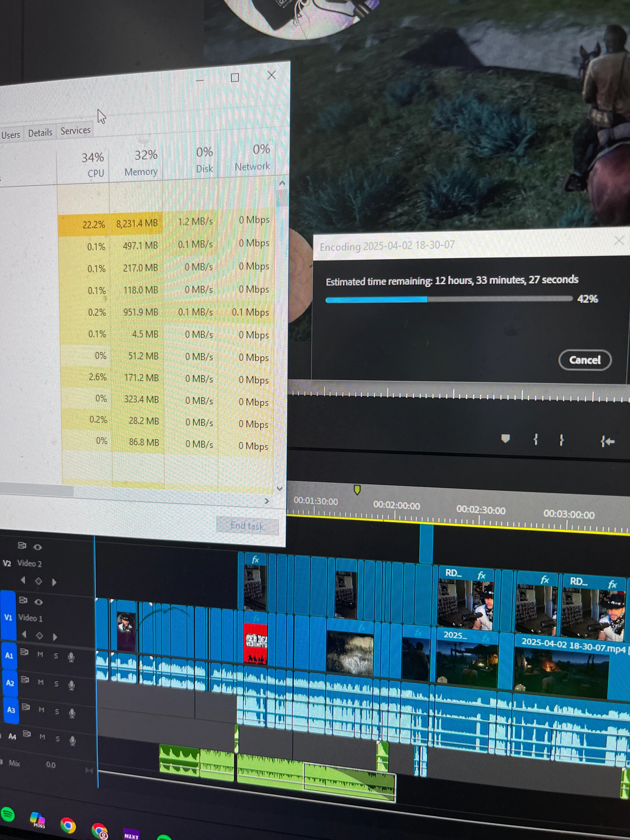Solo audio track A2
The image size is (630, 840).
click(56, 684)
